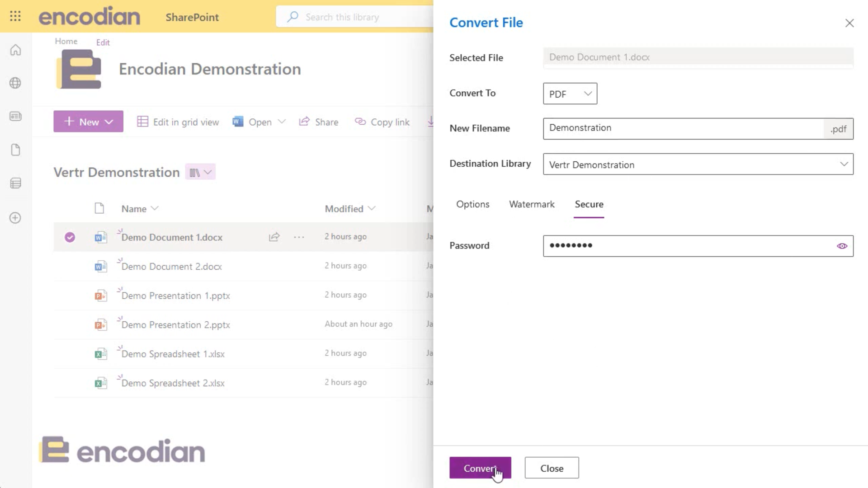Open the ellipsis menu for Demo Document 1.docx
This screenshot has width=868, height=488.
[299, 237]
